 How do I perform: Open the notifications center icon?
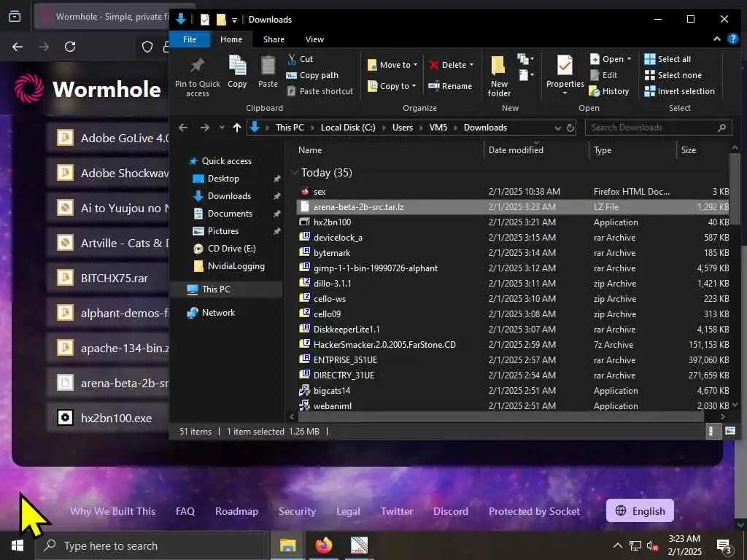(723, 545)
